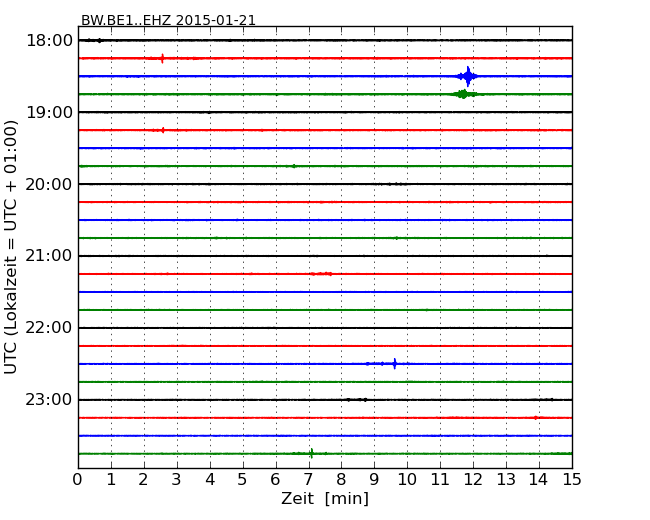Click the x-axis tick label 0

[x=78, y=480]
